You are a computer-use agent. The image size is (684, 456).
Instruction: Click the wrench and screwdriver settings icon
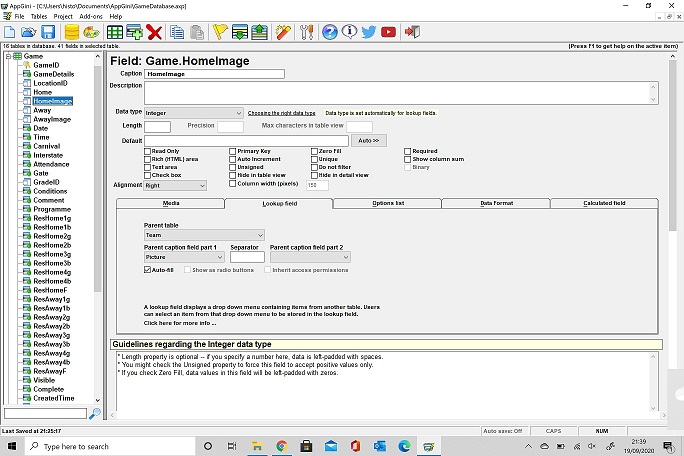307,32
